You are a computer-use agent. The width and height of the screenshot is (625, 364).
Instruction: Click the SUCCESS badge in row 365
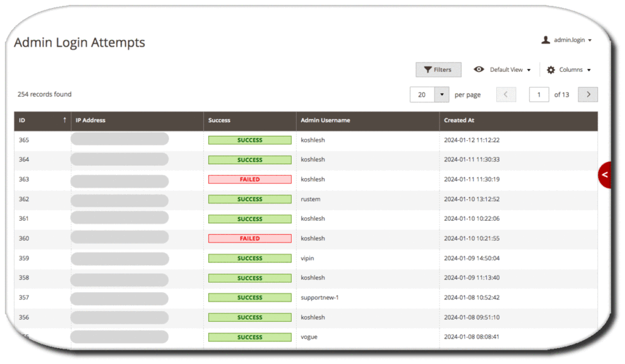click(x=250, y=140)
